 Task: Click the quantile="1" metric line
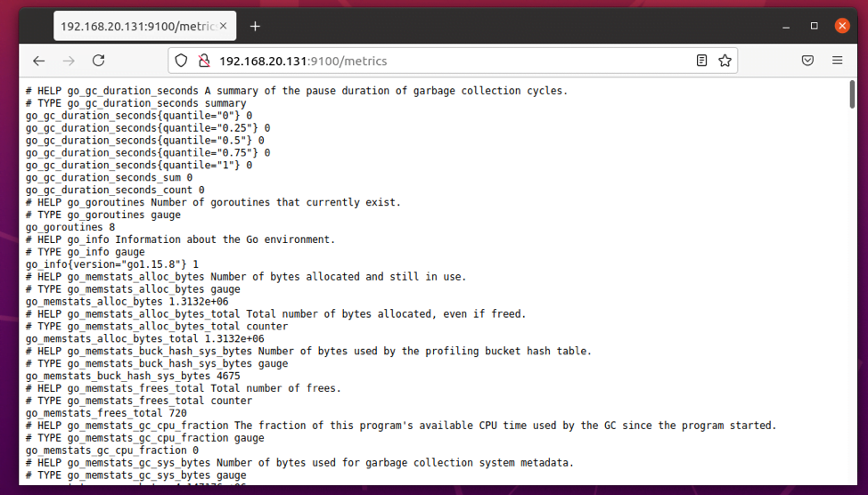[139, 165]
